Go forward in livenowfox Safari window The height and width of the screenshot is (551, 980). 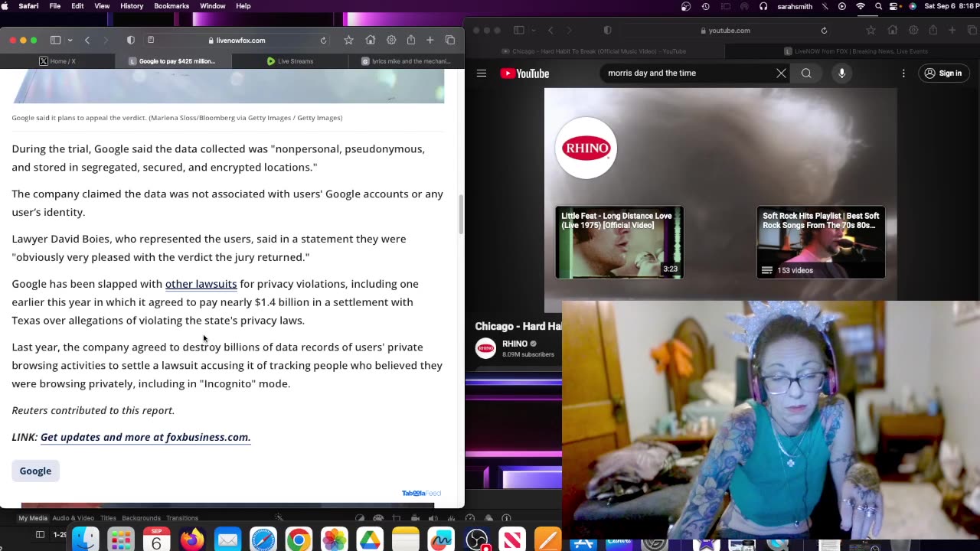point(106,40)
